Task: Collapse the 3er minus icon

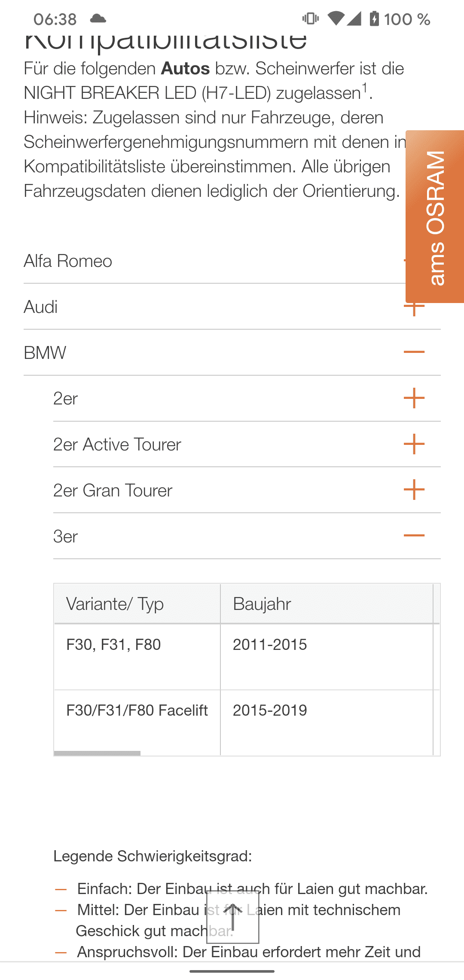Action: [414, 536]
